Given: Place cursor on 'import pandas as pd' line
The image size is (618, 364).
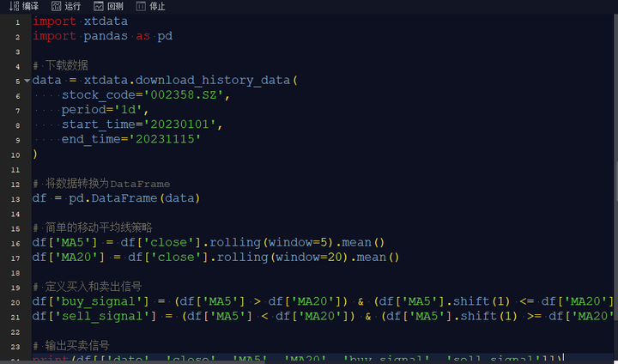Looking at the screenshot, I should coord(103,36).
